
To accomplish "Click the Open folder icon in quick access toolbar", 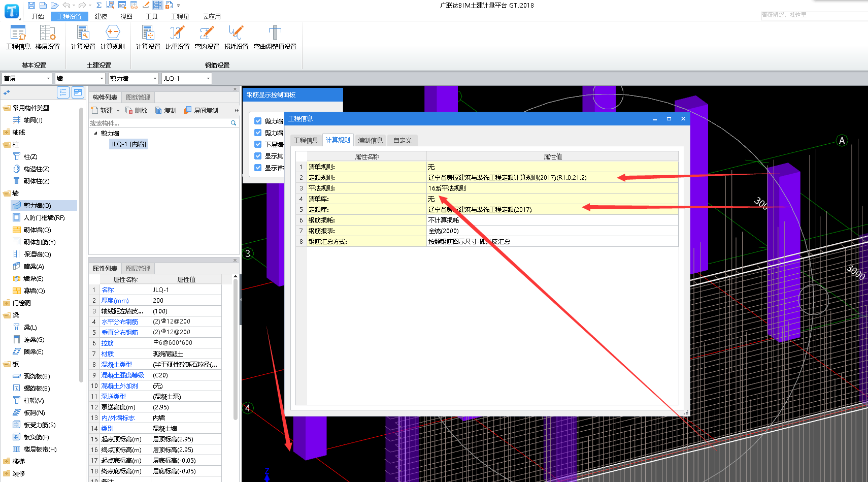I will point(55,5).
